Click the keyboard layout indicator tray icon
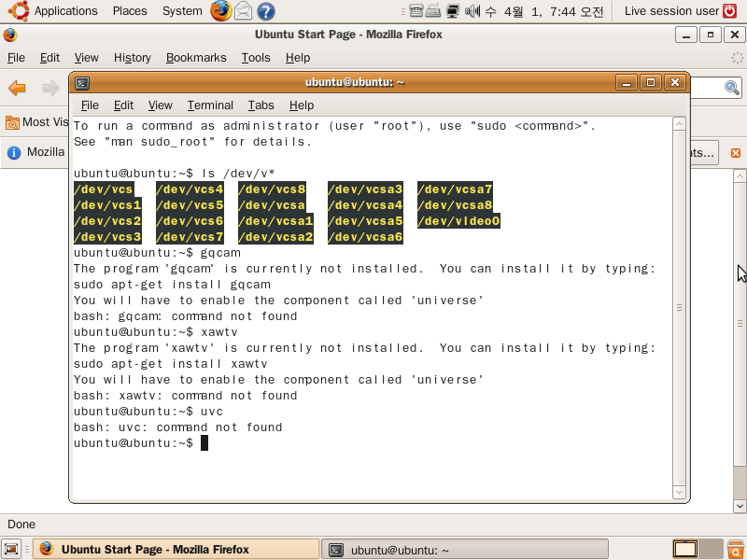The width and height of the screenshot is (747, 560). pyautogui.click(x=433, y=10)
